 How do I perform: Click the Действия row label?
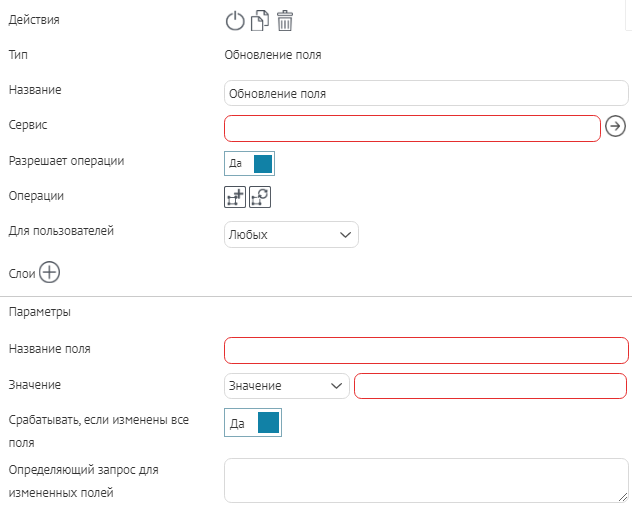tap(33, 20)
